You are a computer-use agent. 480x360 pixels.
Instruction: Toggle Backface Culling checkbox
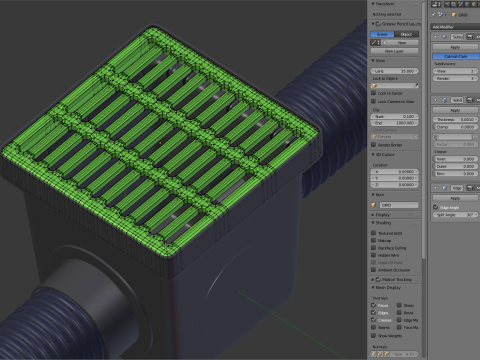coord(374,248)
